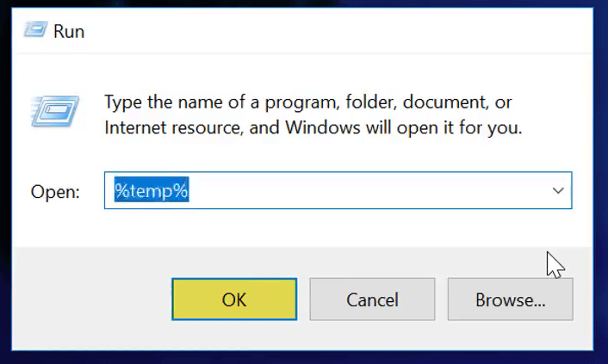This screenshot has width=608, height=364.
Task: Click the gray footer area left of OK
Action: [x=91, y=299]
